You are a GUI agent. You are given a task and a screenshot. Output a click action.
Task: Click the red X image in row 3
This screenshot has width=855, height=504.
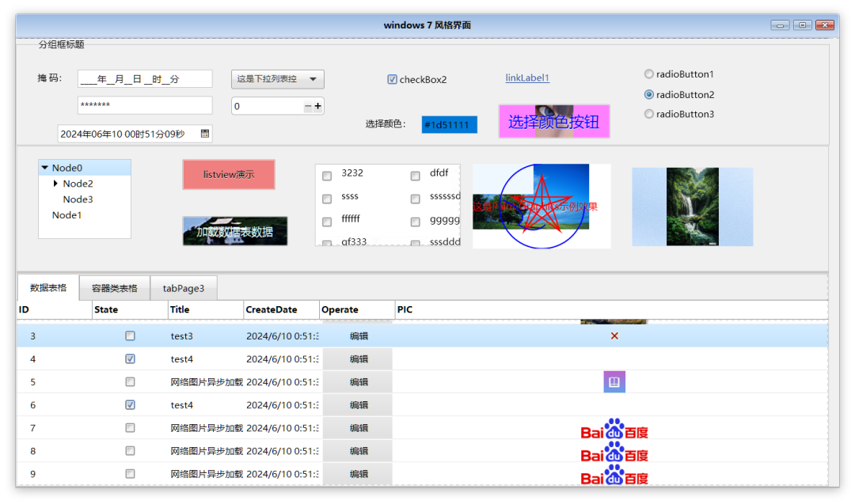coord(614,336)
